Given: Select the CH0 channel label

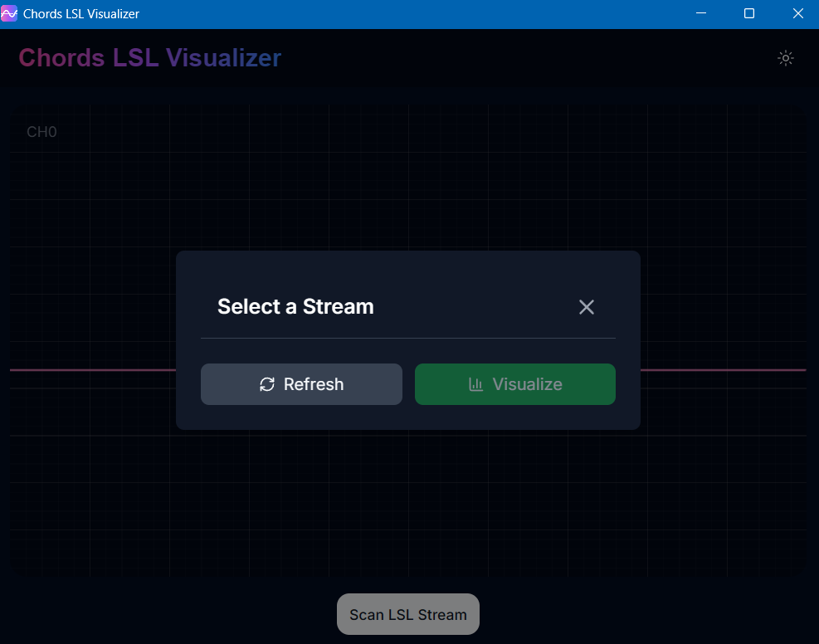Looking at the screenshot, I should click(41, 131).
